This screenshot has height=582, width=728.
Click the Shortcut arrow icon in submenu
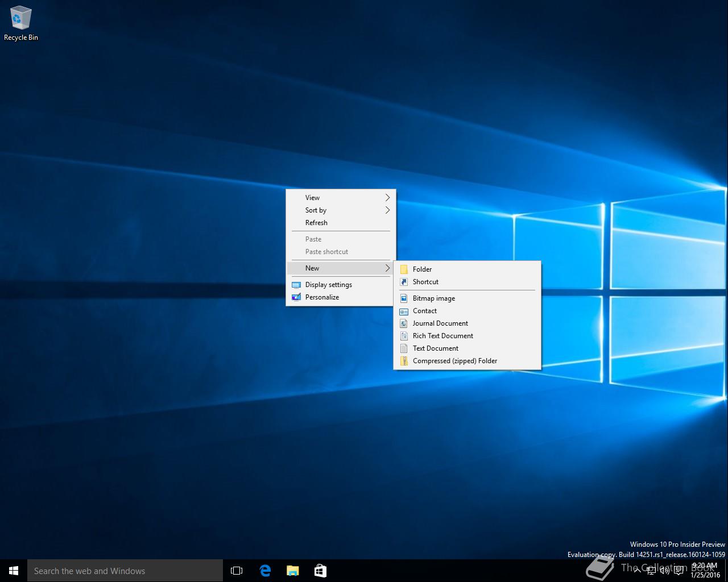[x=404, y=282]
